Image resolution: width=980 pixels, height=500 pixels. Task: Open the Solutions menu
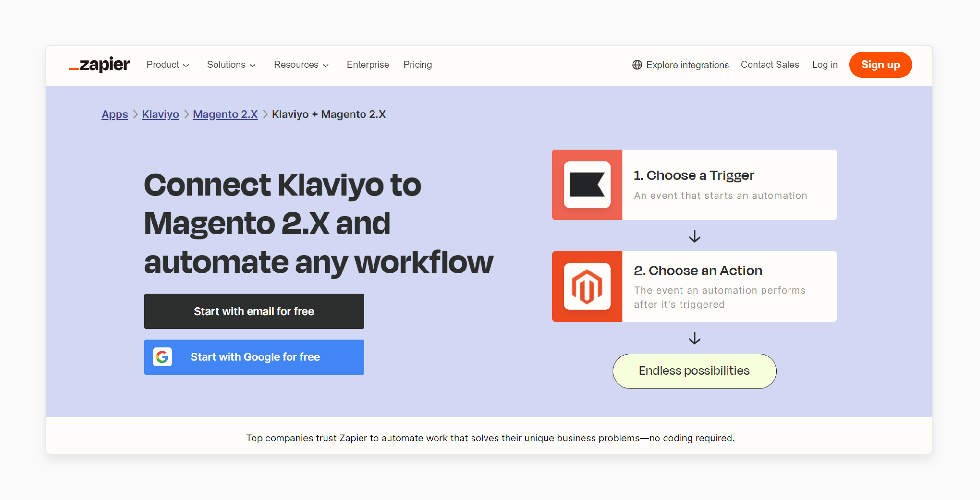click(231, 65)
